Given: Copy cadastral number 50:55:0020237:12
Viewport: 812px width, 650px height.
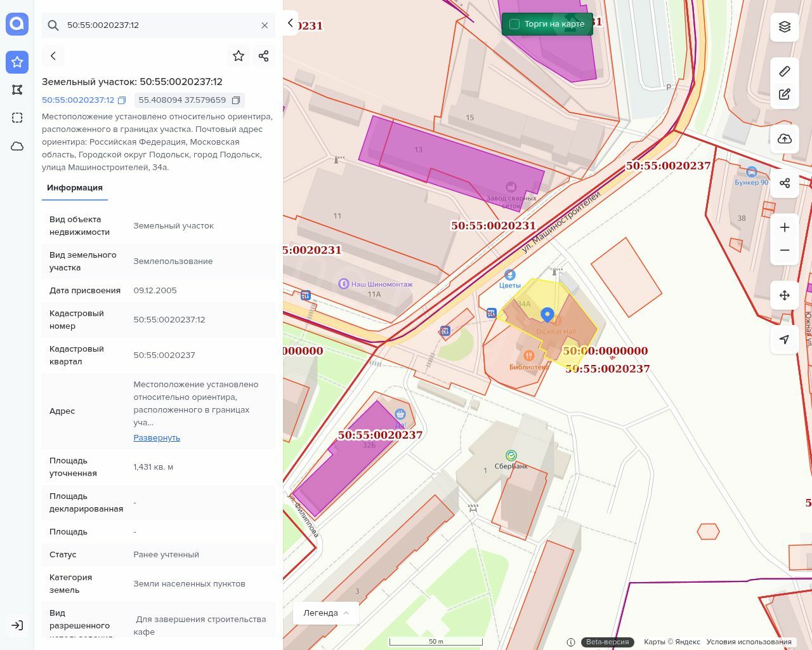Looking at the screenshot, I should [x=122, y=100].
